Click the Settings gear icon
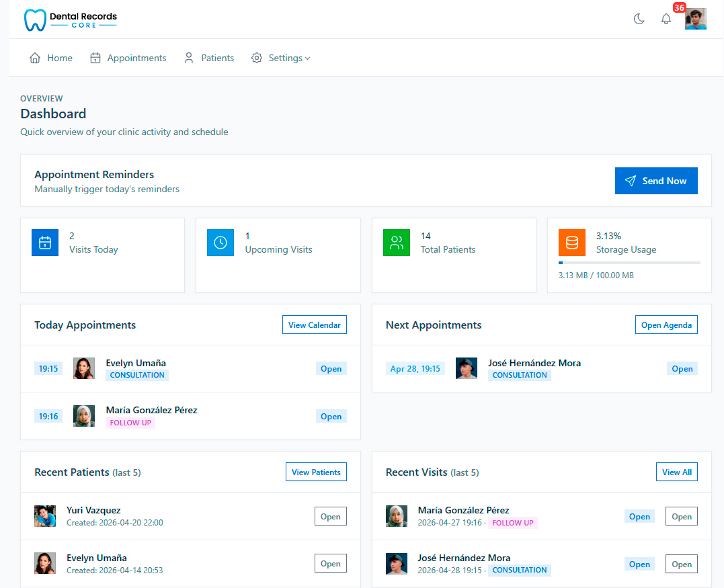The image size is (724, 588). pyautogui.click(x=257, y=58)
